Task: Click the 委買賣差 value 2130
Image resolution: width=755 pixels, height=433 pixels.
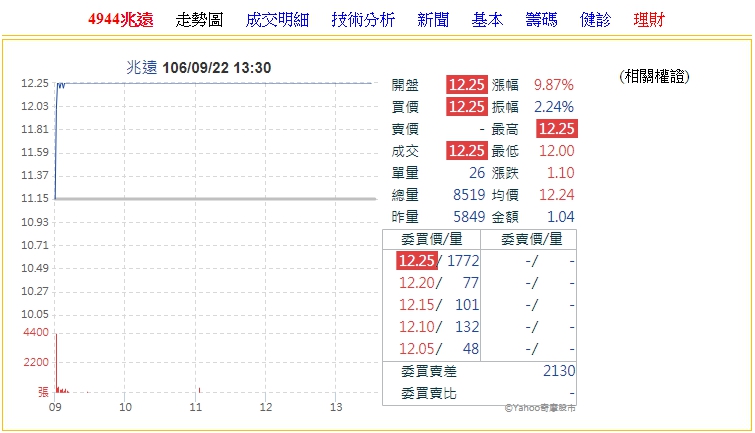Action: tap(559, 371)
